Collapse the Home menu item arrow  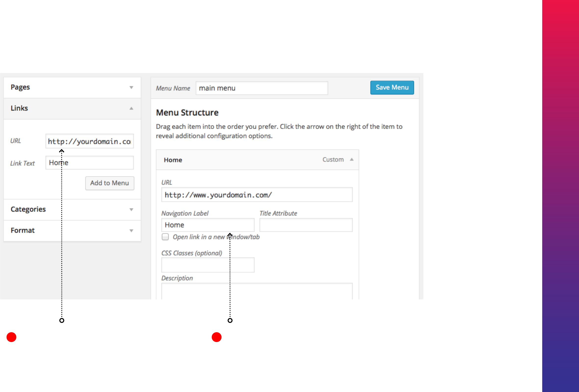[x=351, y=159]
